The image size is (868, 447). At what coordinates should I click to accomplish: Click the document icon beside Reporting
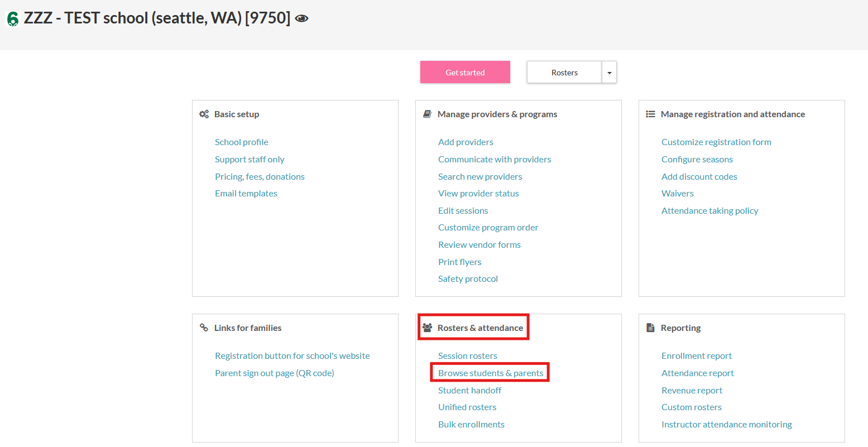click(650, 328)
